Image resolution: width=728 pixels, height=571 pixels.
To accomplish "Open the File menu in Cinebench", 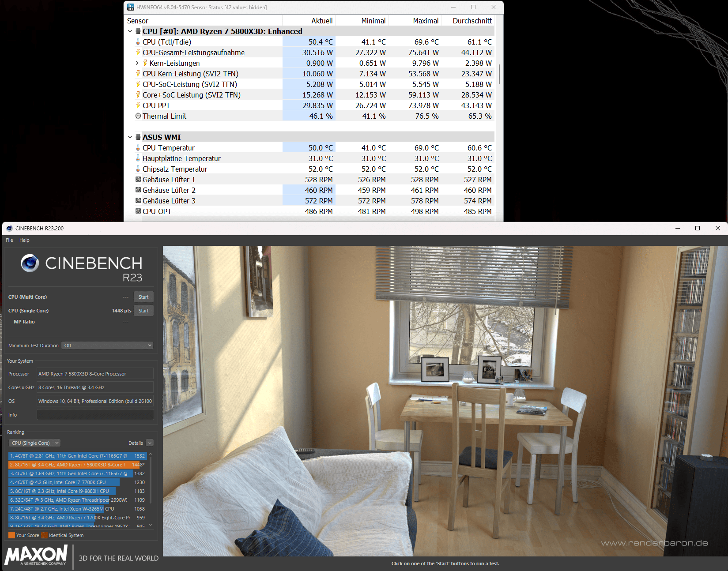I will pos(9,240).
